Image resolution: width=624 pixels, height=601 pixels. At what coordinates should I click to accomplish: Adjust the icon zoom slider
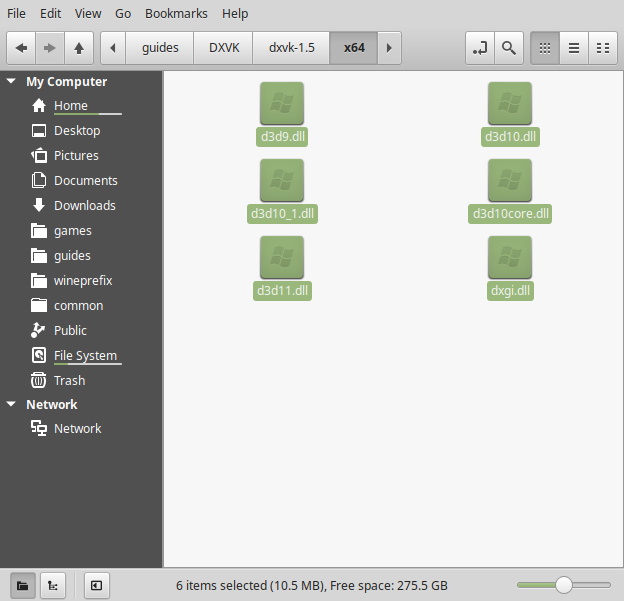564,585
